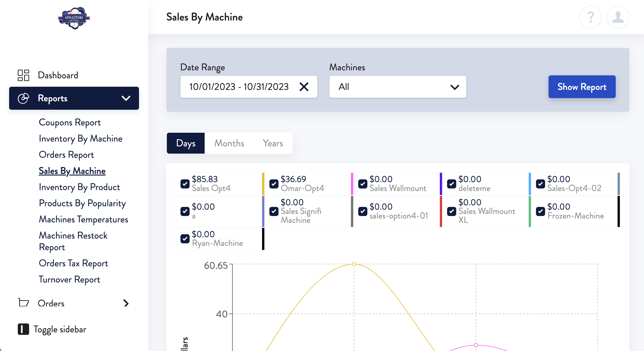
Task: Toggle the sales-option4-01 checkbox
Action: click(363, 211)
